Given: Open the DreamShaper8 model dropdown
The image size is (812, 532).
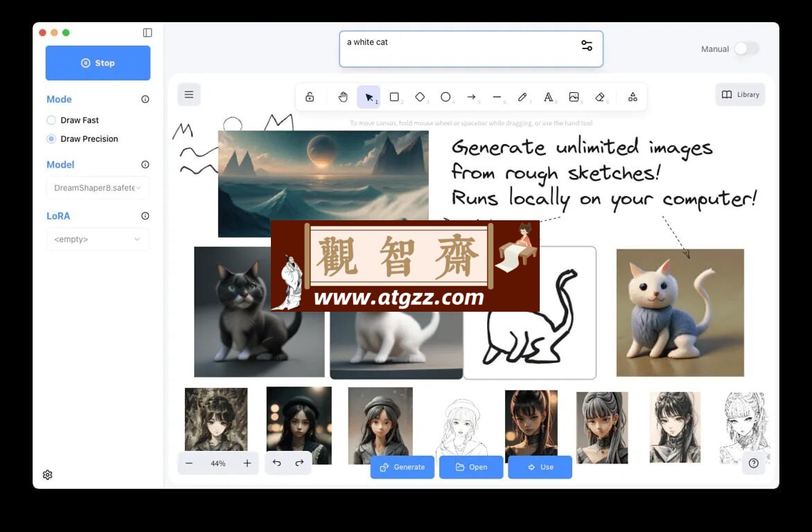Looking at the screenshot, I should click(x=98, y=188).
